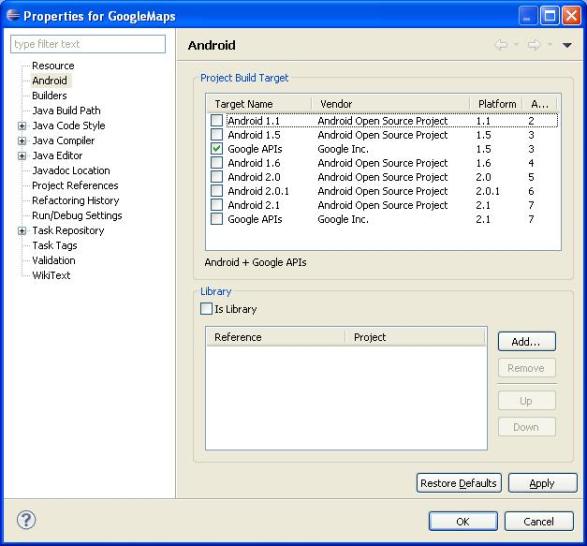Uncheck the Google APIs 1.5 checkbox
Viewport: 587px width, 546px height.
(216, 149)
